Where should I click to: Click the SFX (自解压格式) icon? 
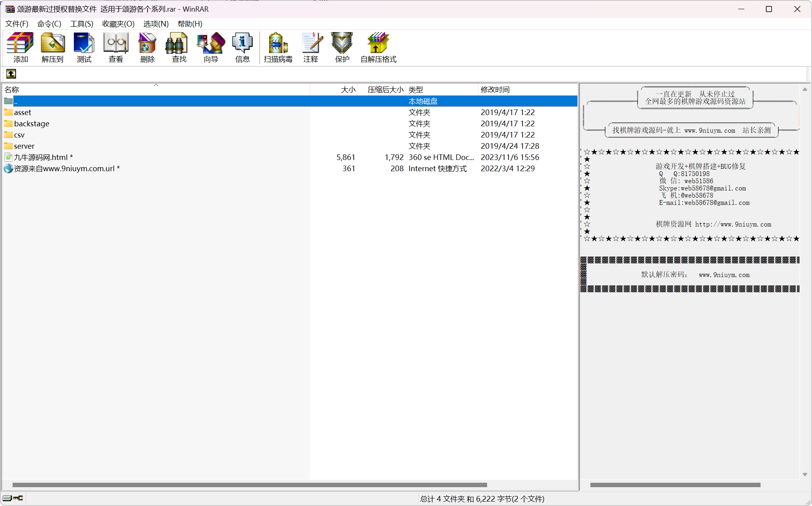pos(378,48)
